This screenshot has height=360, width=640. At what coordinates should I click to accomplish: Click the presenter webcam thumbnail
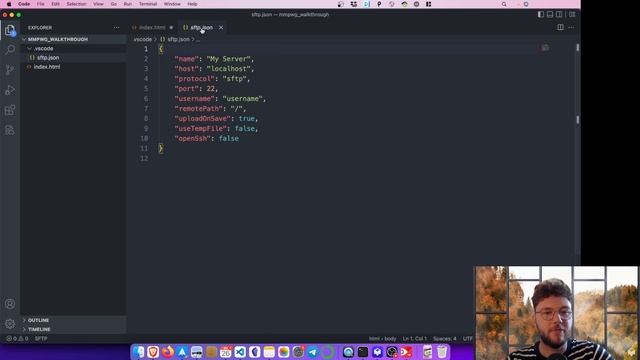tap(556, 313)
